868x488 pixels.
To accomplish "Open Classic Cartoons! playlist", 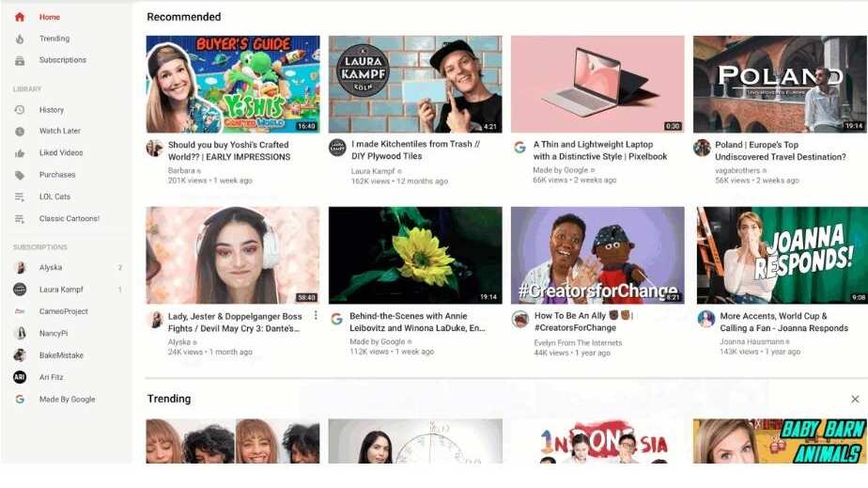I will (70, 219).
